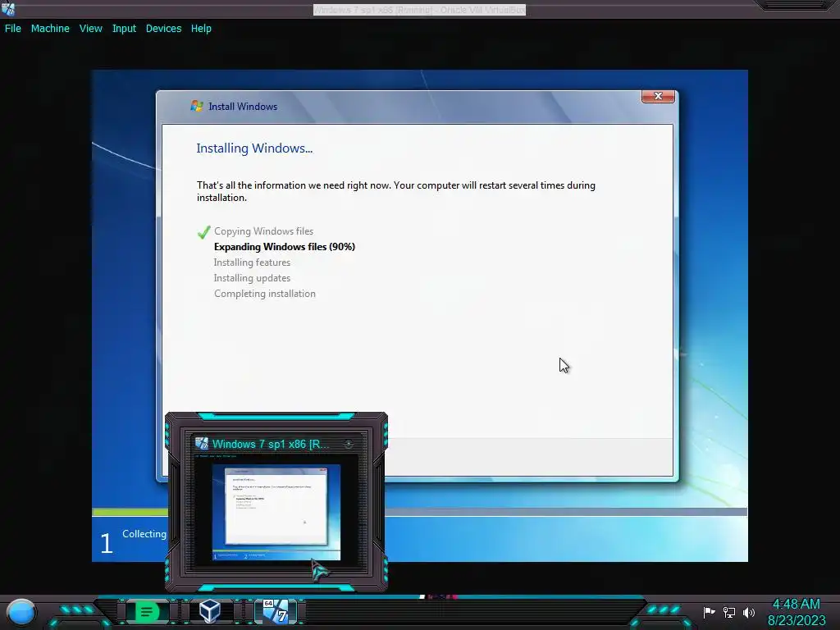Click the "Completing installation" step text
Image resolution: width=840 pixels, height=630 pixels.
click(x=265, y=294)
